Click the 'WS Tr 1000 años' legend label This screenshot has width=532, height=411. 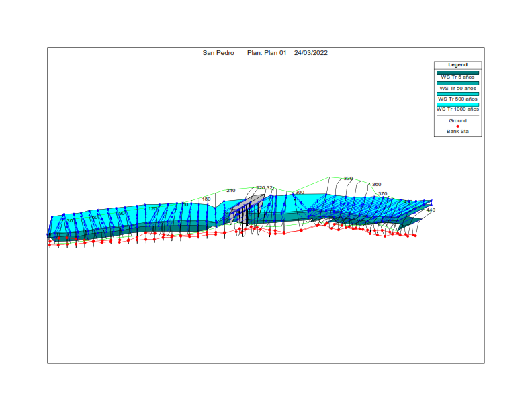(457, 109)
